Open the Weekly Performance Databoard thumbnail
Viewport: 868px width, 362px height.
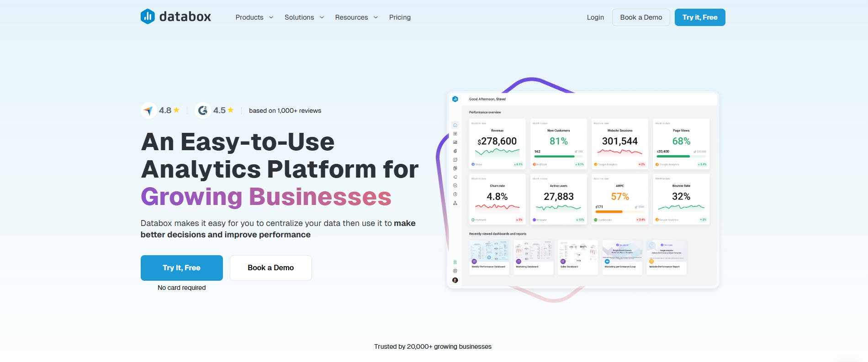point(489,257)
